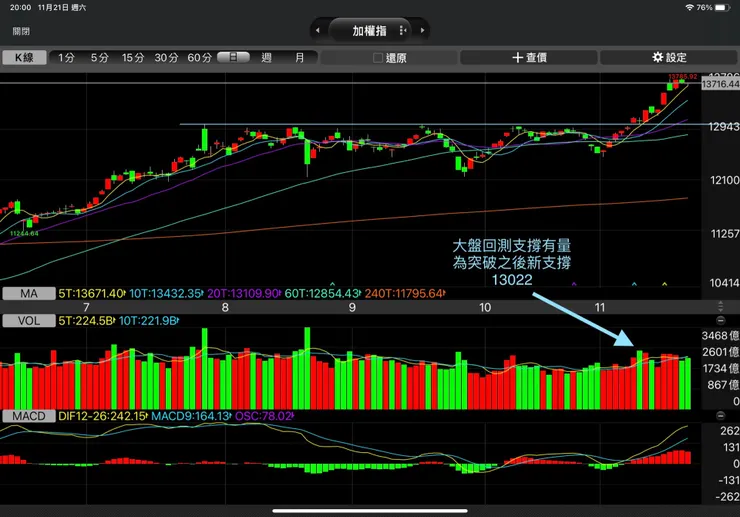
Task: Tap the home indicator bar at the bottom
Action: pos(370,510)
